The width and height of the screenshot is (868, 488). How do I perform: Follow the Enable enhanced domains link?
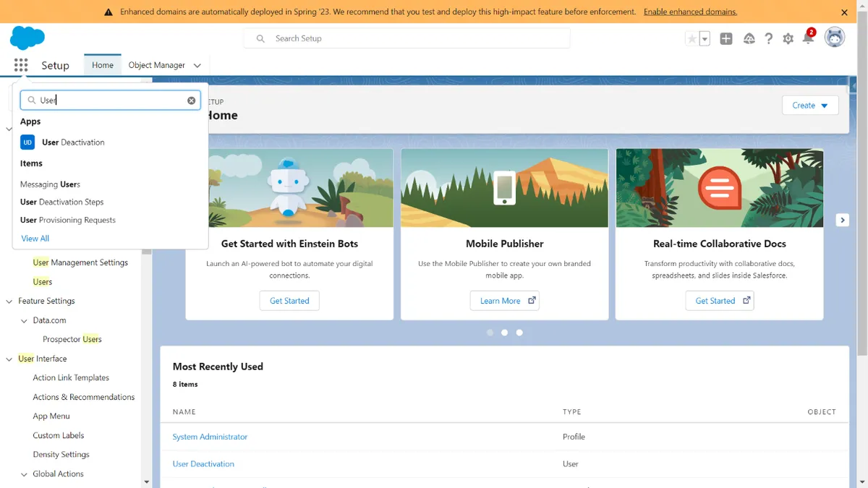(x=690, y=12)
